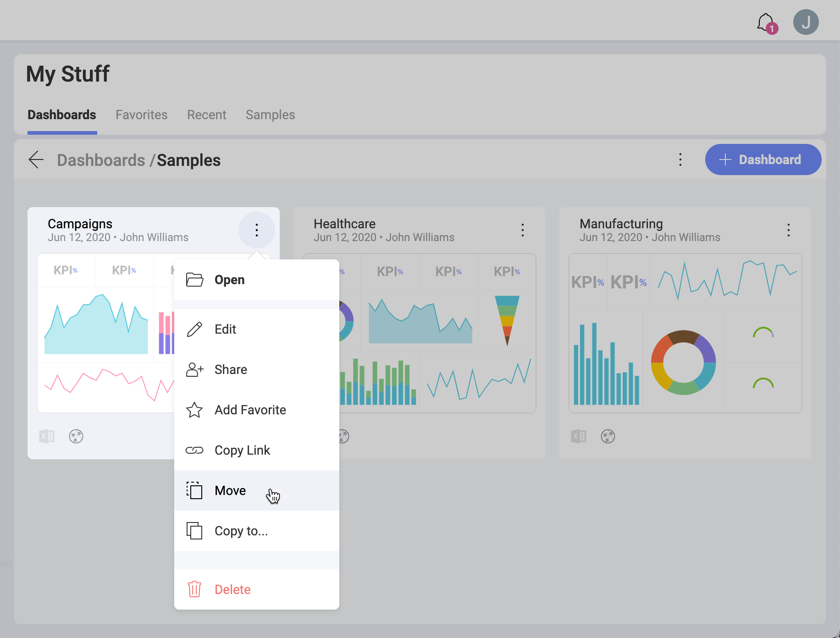Click the Dashboard creation button

763,159
